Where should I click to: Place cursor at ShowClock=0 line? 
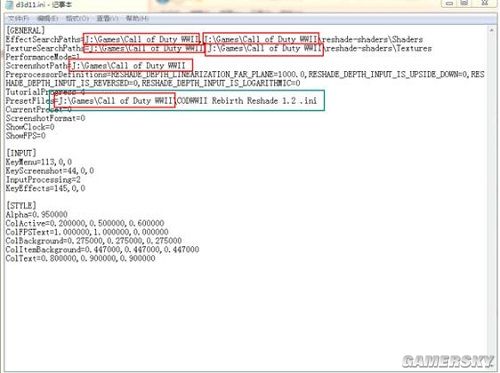tap(30, 127)
